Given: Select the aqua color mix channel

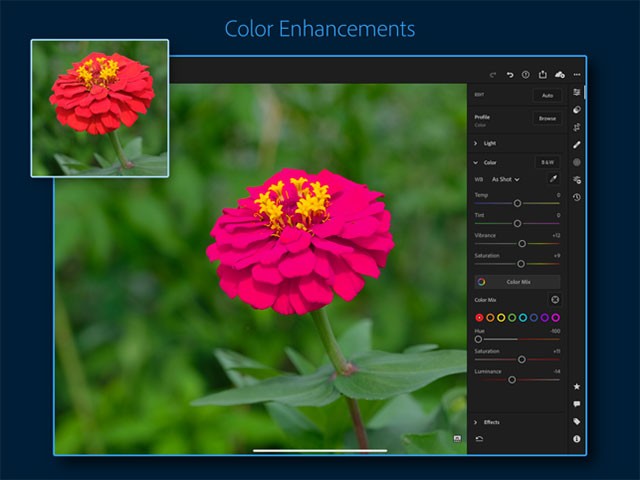Looking at the screenshot, I should click(523, 318).
